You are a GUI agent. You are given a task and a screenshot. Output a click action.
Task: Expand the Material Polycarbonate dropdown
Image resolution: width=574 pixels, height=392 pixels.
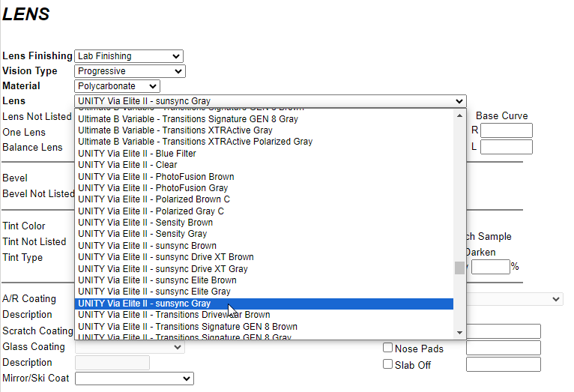coord(117,86)
